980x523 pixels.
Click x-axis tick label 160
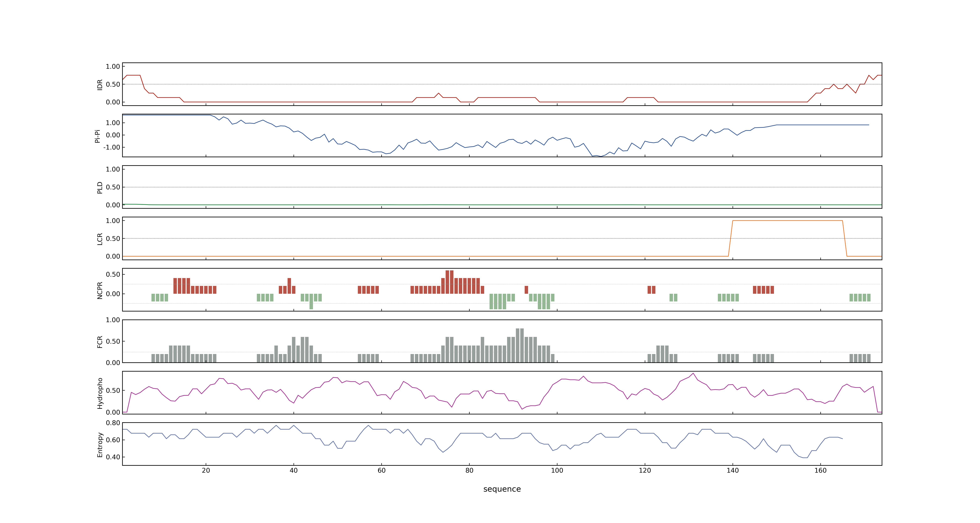pyautogui.click(x=821, y=470)
